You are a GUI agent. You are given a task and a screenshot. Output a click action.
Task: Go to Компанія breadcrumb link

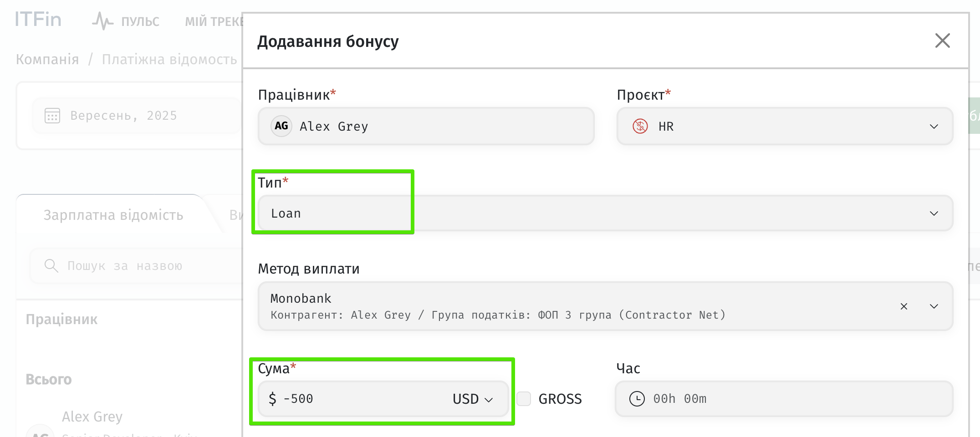[x=47, y=59]
